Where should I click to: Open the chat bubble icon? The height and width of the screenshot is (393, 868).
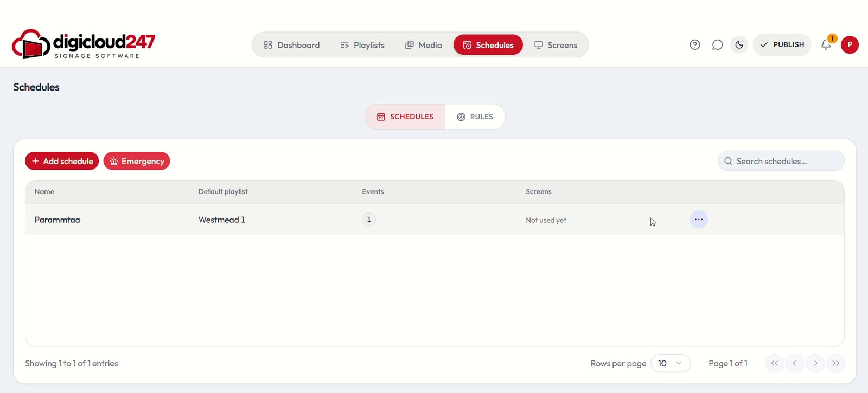717,45
